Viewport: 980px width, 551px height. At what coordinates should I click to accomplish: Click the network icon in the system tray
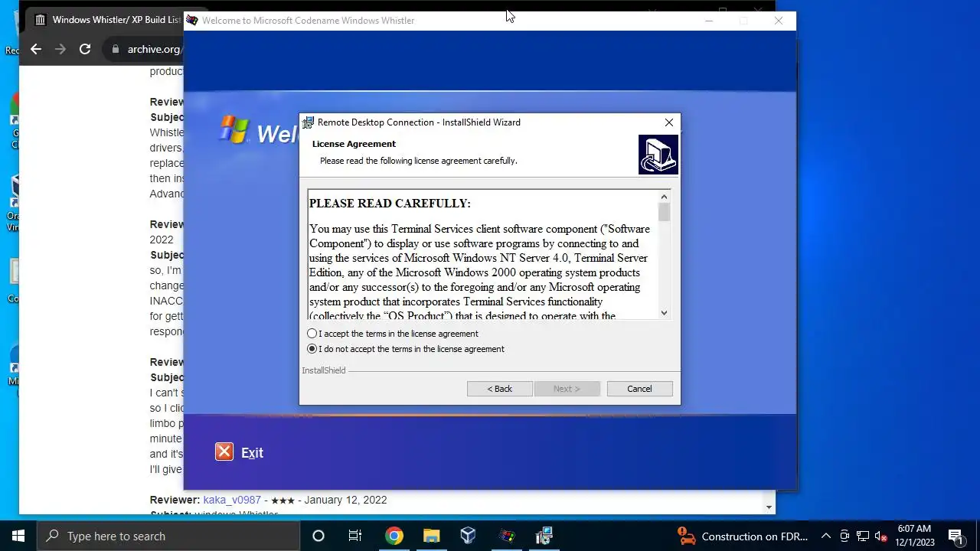click(863, 536)
